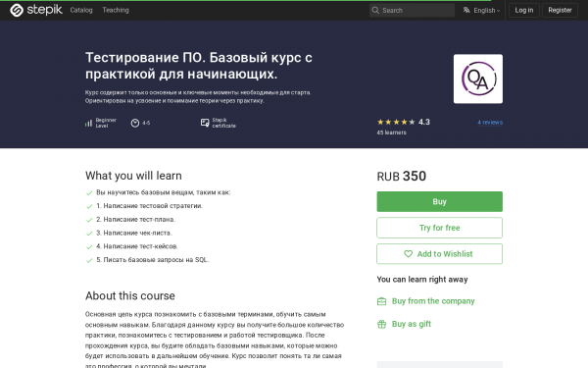Click the Try for free button
The width and height of the screenshot is (588, 368).
(439, 228)
